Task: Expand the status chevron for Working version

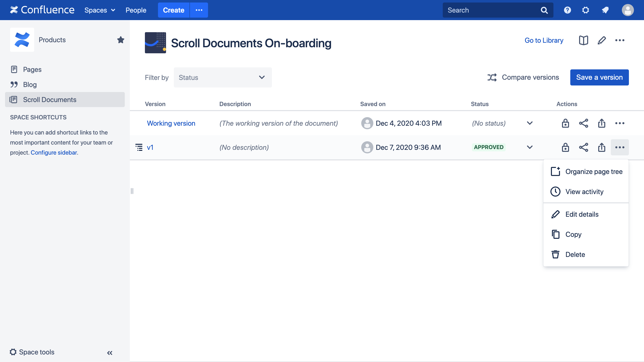Action: [530, 123]
